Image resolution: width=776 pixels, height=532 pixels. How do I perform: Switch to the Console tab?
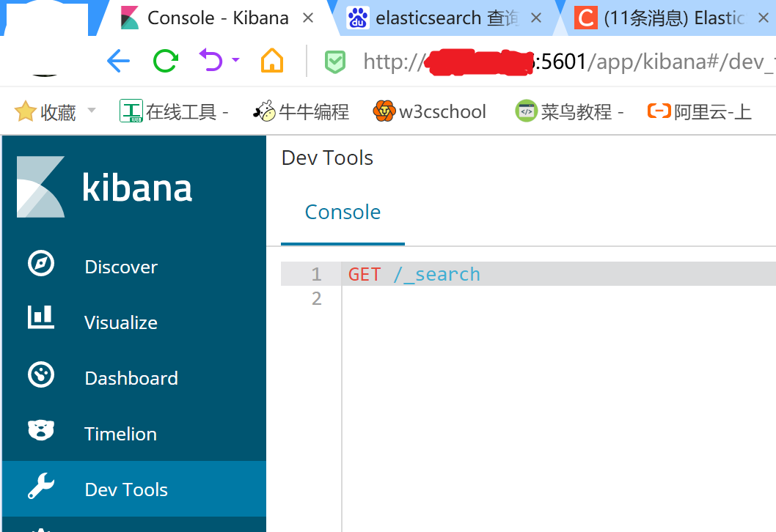[343, 213]
